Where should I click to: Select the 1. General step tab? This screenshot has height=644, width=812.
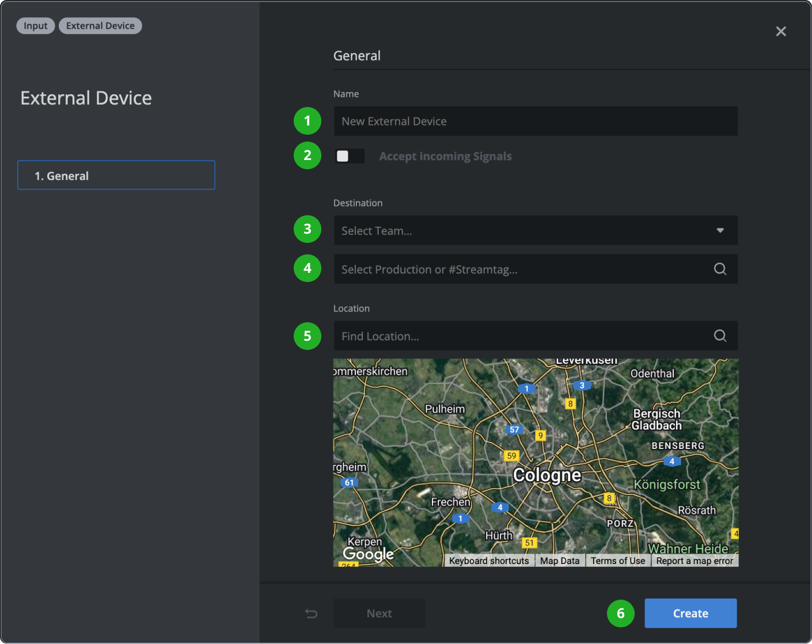pos(116,176)
